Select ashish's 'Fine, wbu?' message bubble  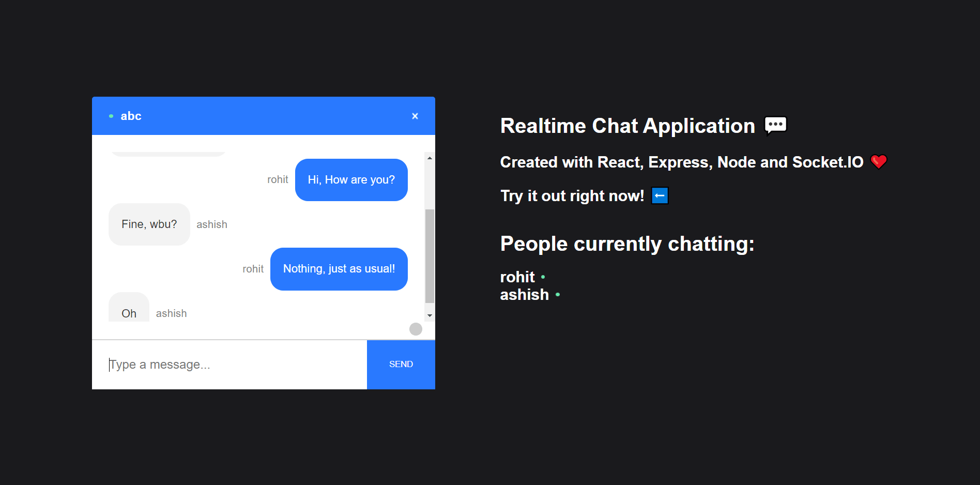click(149, 224)
